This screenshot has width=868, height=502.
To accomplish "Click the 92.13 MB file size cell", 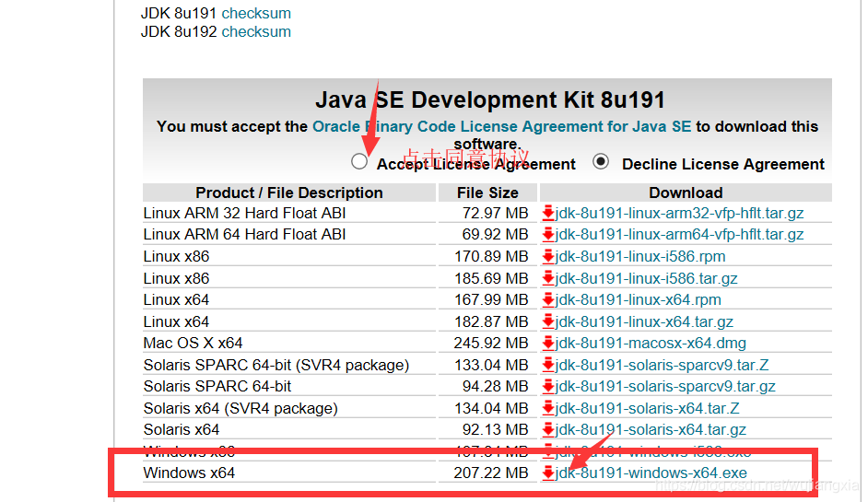I will click(x=496, y=429).
